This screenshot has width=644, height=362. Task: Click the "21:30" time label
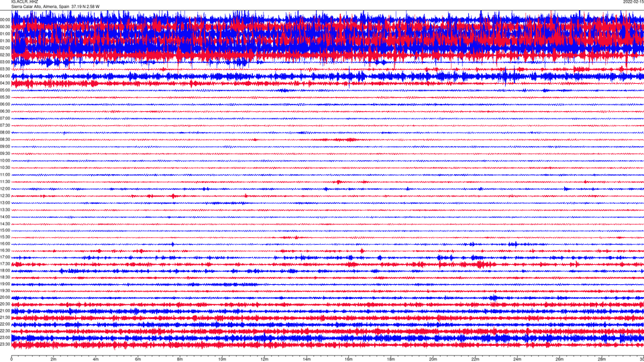[x=5, y=318]
